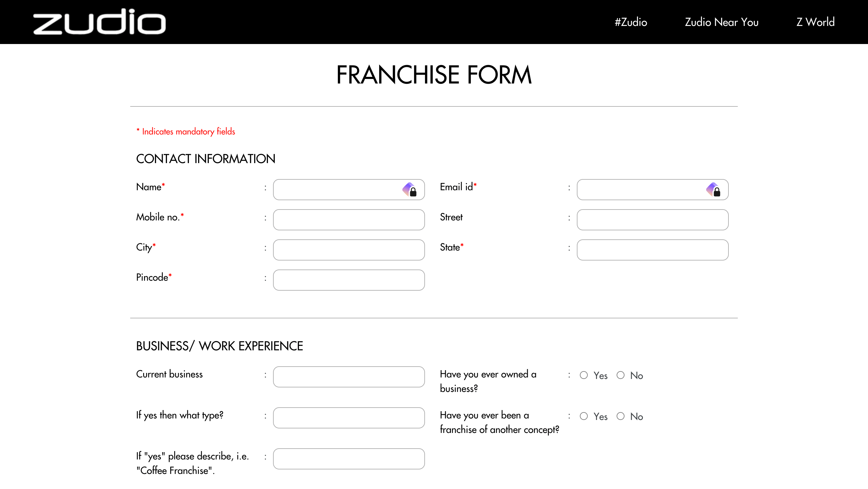Select Yes for ever owned a business
This screenshot has width=868, height=489.
click(x=583, y=375)
